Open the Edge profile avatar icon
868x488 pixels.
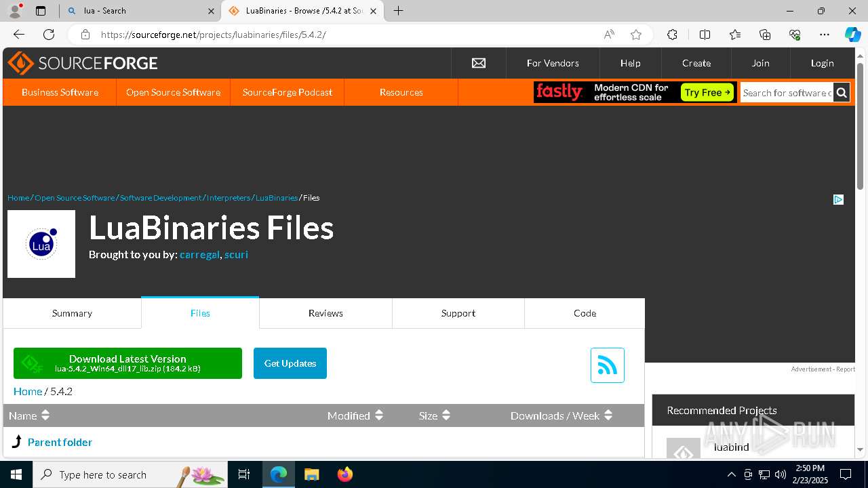15,11
